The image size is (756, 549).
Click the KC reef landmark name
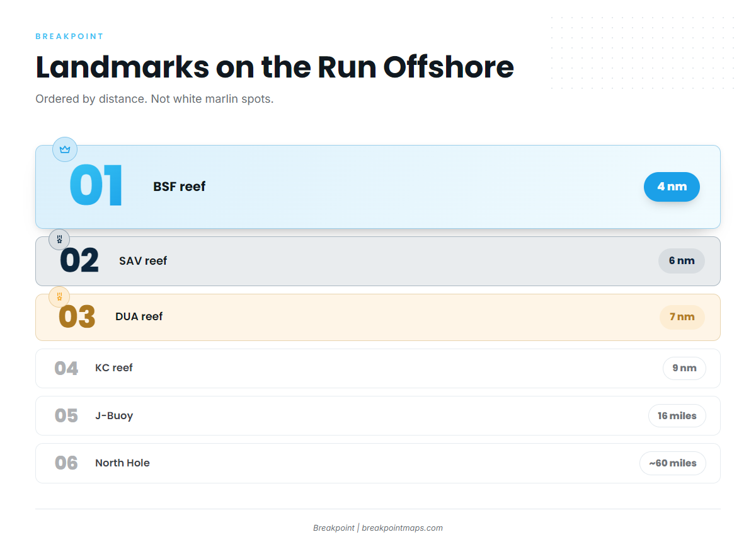[x=114, y=368]
